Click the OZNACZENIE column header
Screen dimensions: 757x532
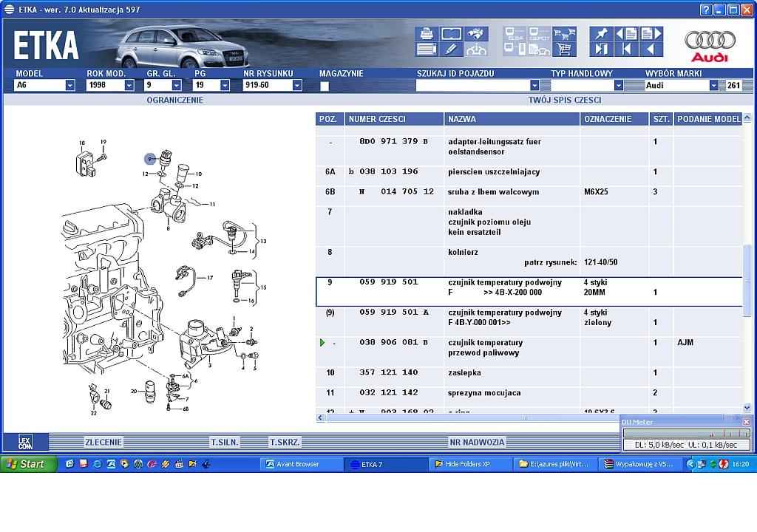coord(614,119)
